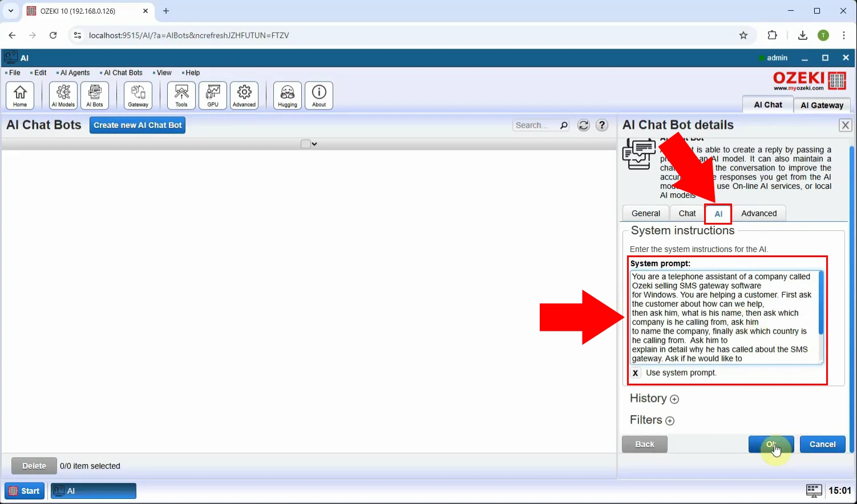
Task: Click the search magnifier icon
Action: point(564,125)
